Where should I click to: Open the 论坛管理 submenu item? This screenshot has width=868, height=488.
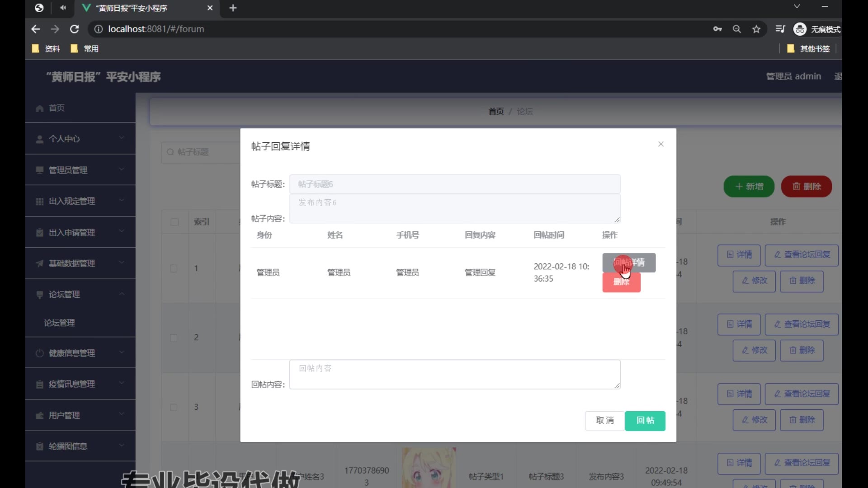[60, 323]
